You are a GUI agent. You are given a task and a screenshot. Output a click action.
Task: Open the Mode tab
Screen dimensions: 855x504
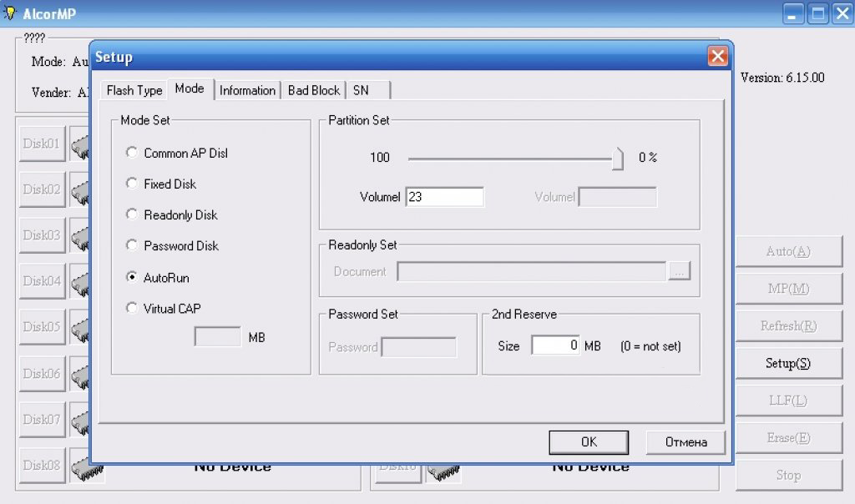(x=190, y=88)
